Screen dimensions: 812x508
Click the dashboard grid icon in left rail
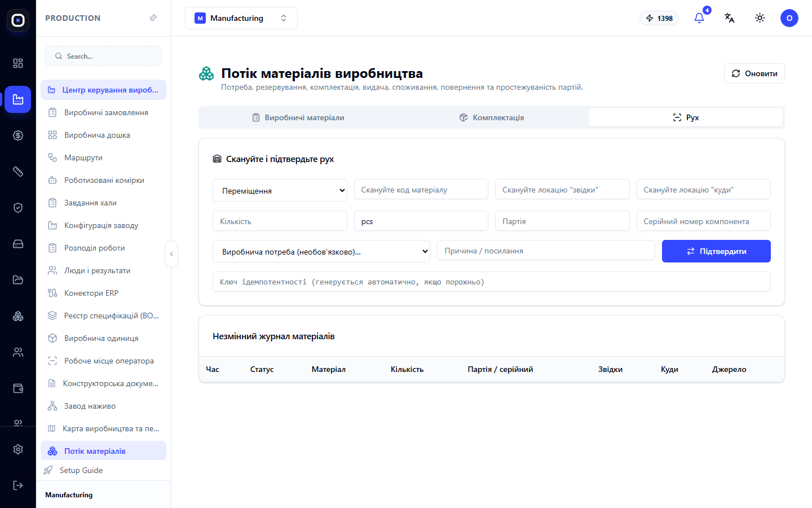coord(18,63)
